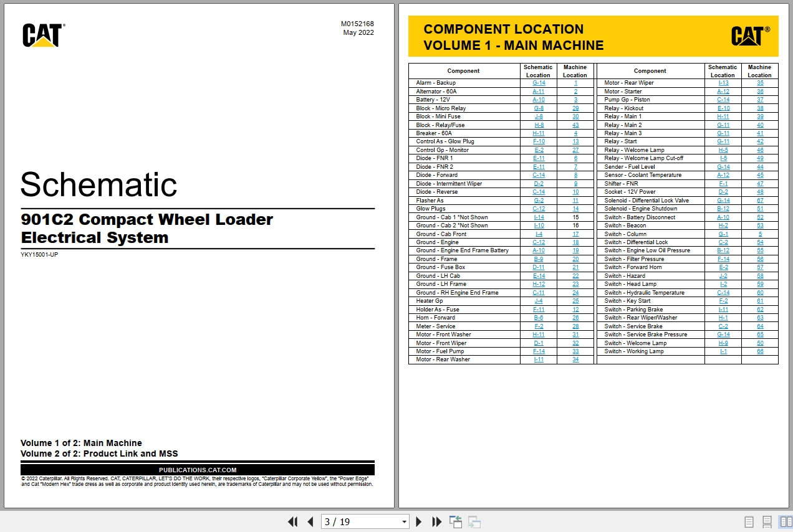793x532 pixels.
Task: Open schematic link J-2 for Switch - Hazard
Action: point(723,276)
